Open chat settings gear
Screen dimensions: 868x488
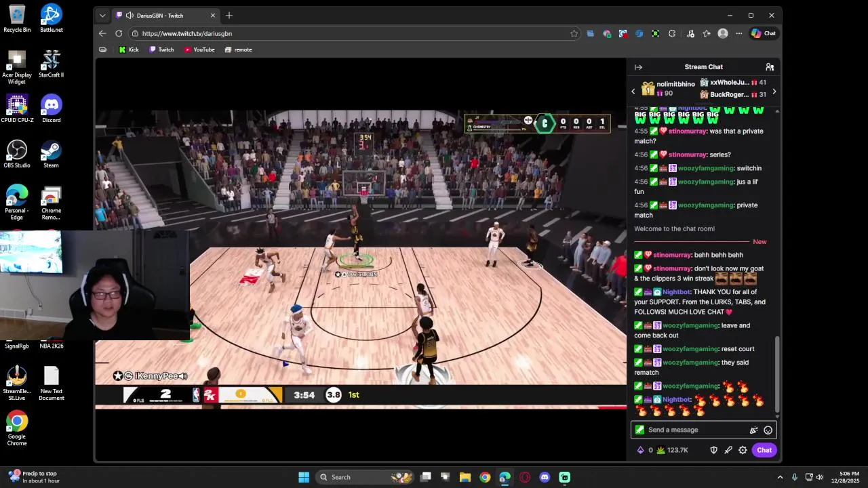pos(743,450)
